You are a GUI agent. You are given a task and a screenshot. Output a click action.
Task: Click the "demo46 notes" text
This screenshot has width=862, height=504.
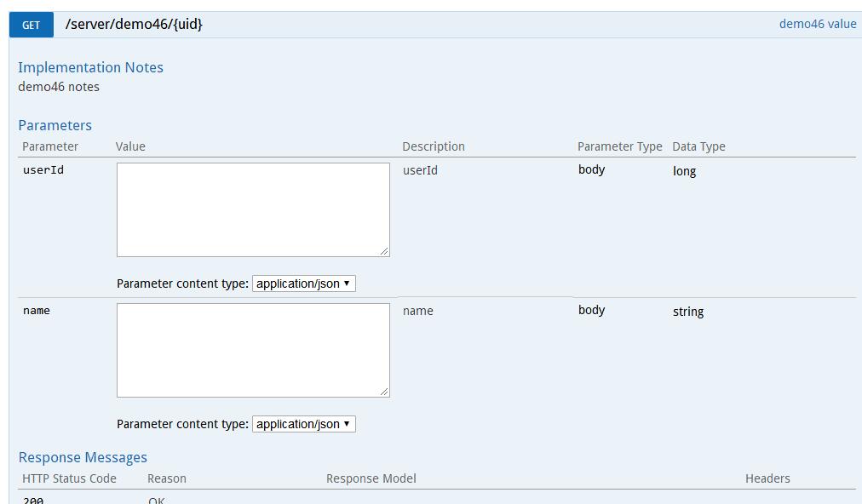pyautogui.click(x=58, y=86)
